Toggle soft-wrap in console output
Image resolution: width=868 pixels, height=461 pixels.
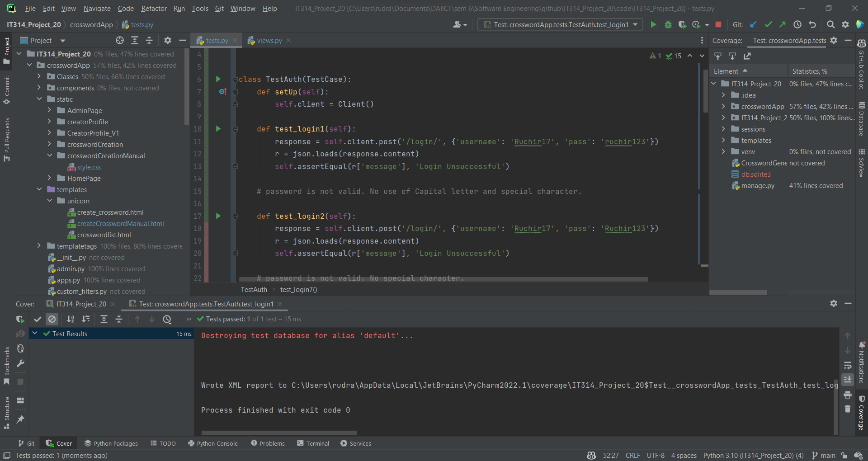[x=848, y=365]
